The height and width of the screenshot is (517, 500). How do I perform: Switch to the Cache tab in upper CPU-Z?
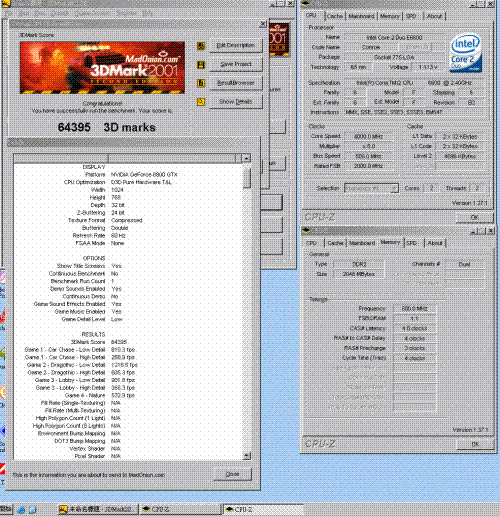point(334,16)
